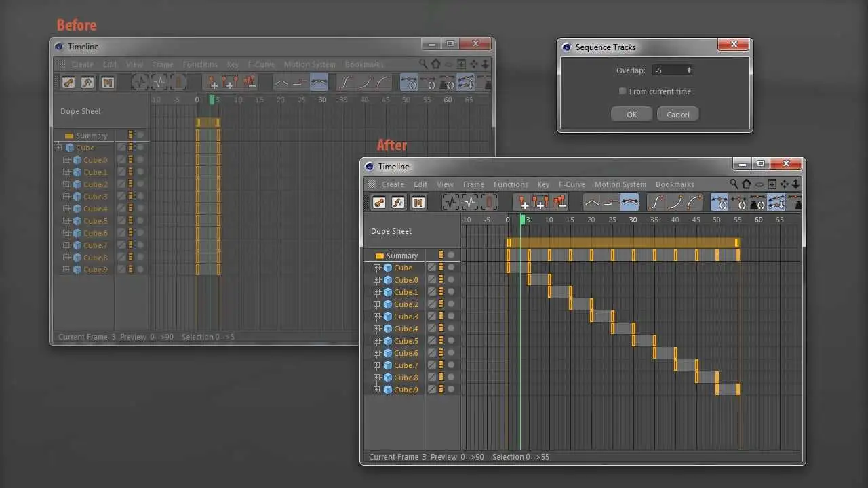Click the home icon in After timeline window
The height and width of the screenshot is (488, 868).
point(747,184)
